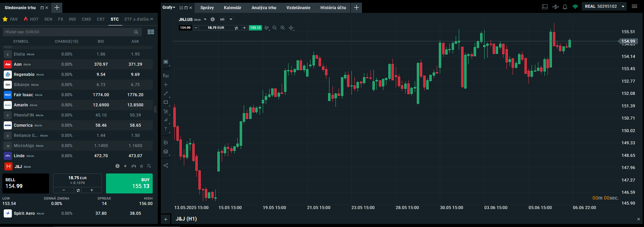Expand the JNJ.US symbol dropdown

(205, 19)
